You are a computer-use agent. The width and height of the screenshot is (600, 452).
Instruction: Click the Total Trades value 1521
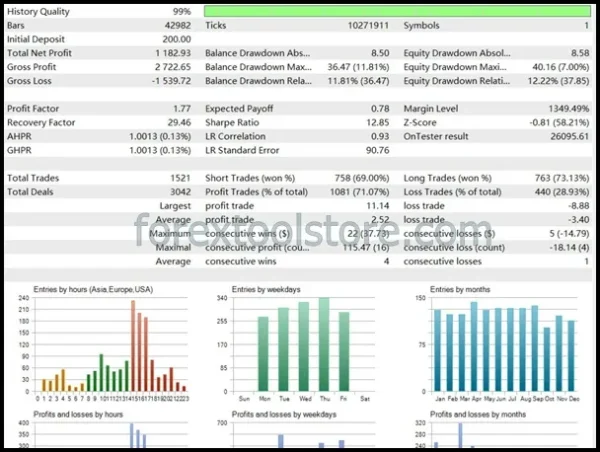[180, 178]
